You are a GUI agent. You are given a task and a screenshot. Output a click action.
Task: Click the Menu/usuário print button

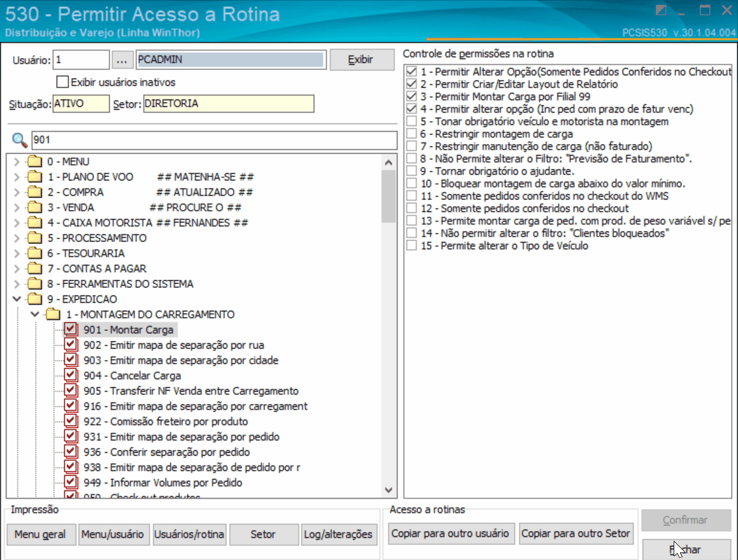[x=114, y=535]
